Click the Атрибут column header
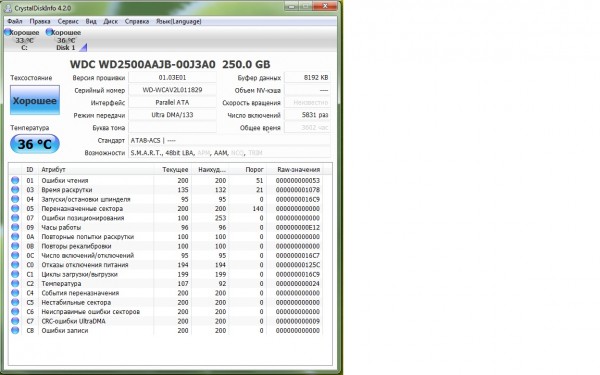This screenshot has width=600, height=375. (x=96, y=170)
